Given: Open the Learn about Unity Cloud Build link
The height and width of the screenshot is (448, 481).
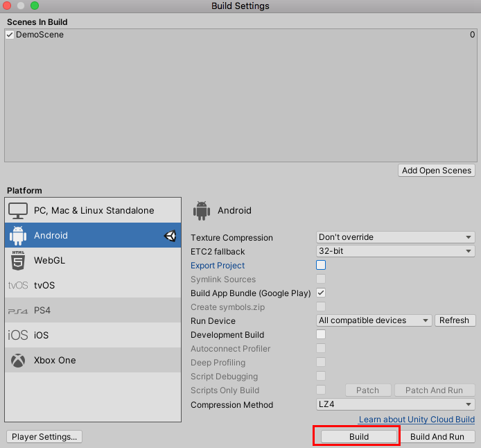Looking at the screenshot, I should click(417, 420).
